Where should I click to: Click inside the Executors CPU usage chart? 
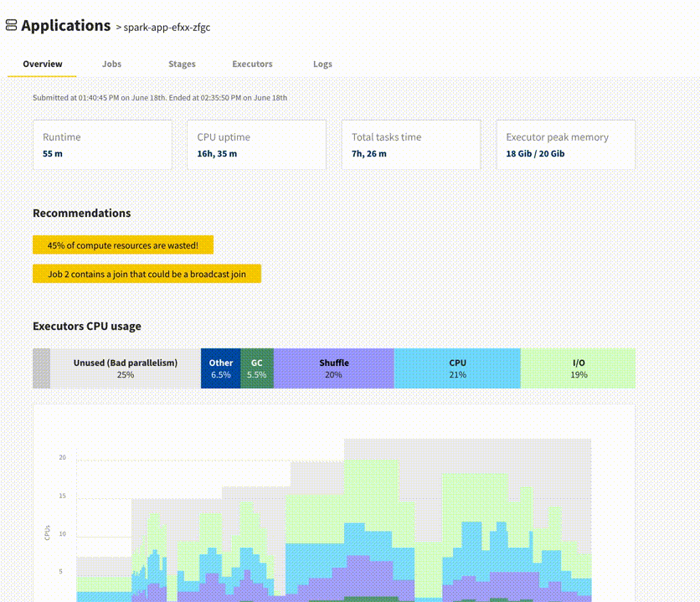[x=335, y=519]
